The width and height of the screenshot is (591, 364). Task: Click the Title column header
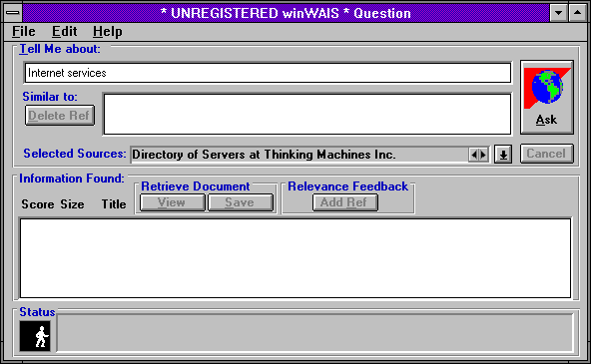tap(114, 204)
